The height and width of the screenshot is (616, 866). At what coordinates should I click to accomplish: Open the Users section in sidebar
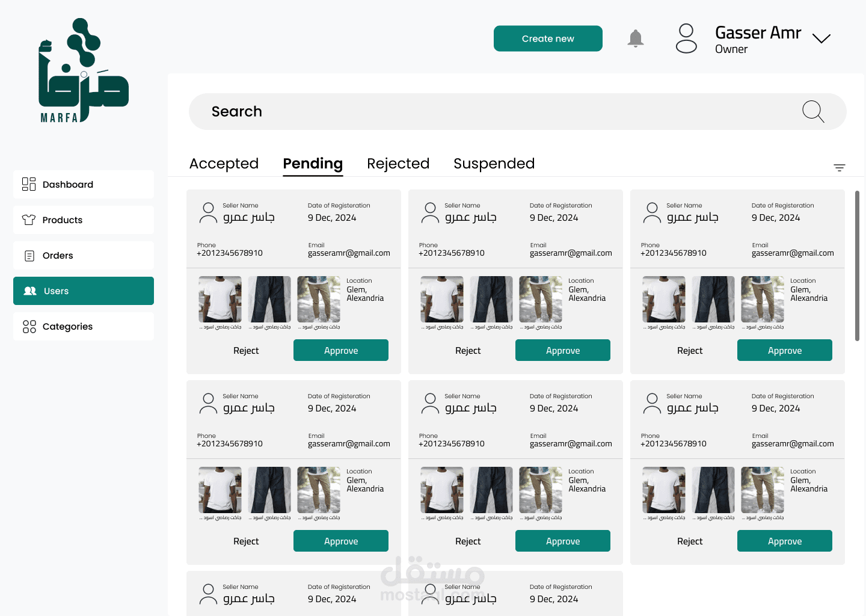point(84,291)
